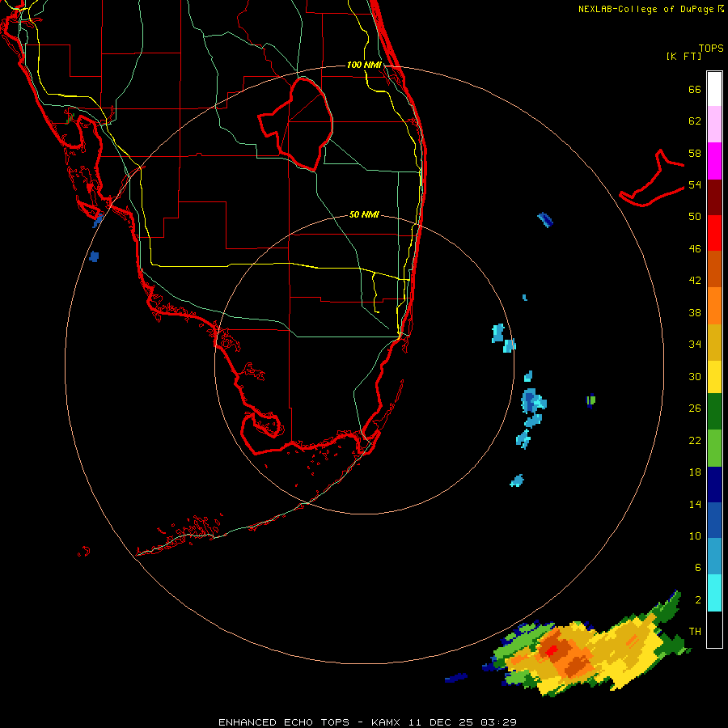Click the '03:29' timestamp in the footer

[498, 722]
